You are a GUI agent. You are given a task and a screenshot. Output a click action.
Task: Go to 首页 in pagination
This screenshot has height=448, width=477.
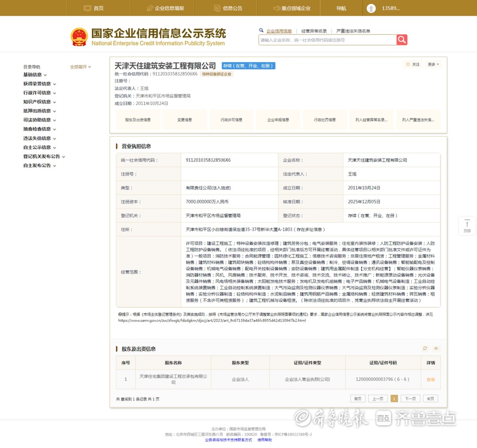[x=358, y=399]
